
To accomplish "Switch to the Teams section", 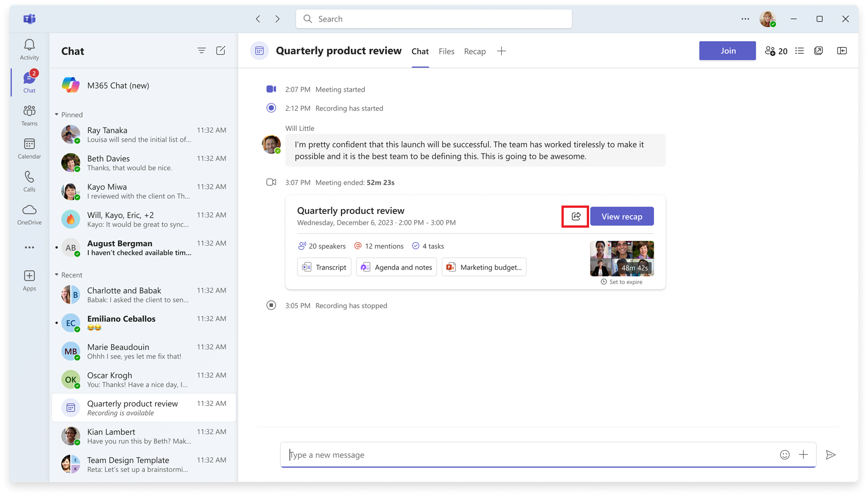I will (29, 115).
